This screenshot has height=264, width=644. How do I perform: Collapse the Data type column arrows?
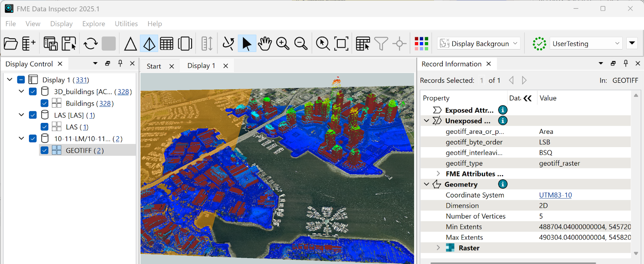click(x=527, y=98)
